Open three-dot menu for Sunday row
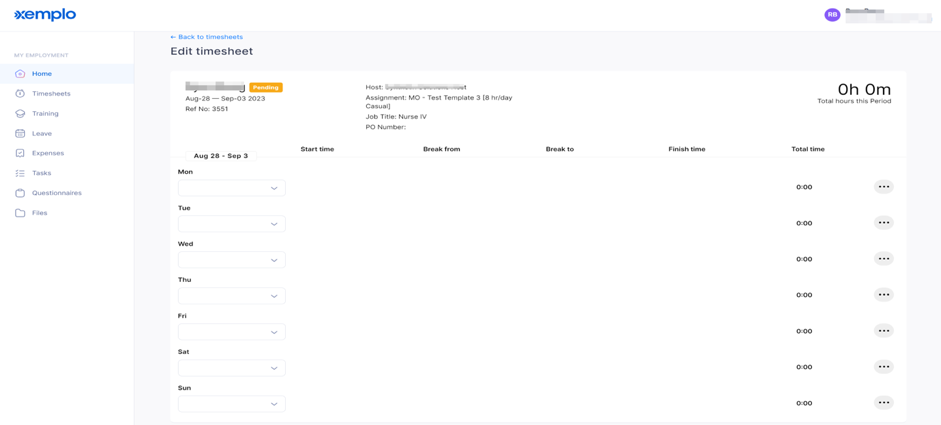 pyautogui.click(x=883, y=403)
